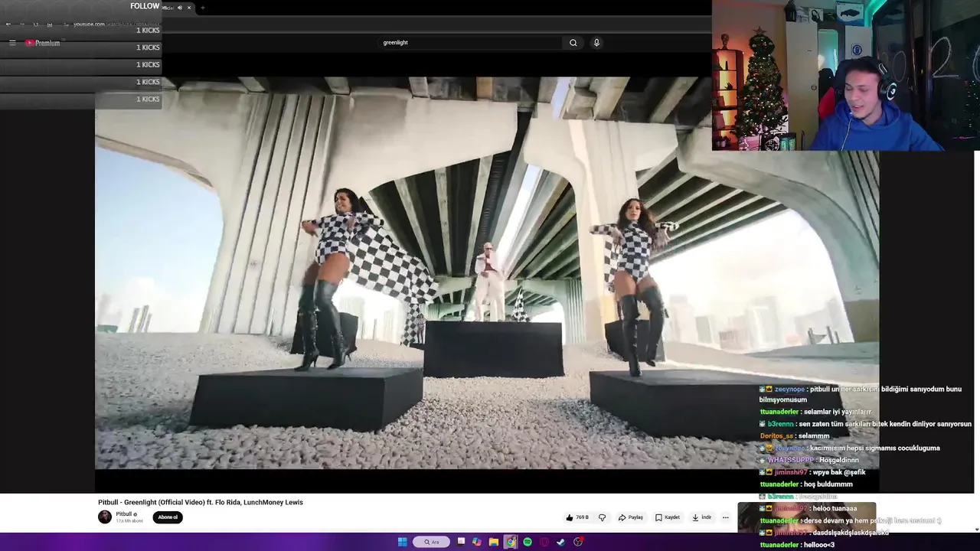980x551 pixels.
Task: Click the FOLLOW overlay label
Action: (x=145, y=6)
